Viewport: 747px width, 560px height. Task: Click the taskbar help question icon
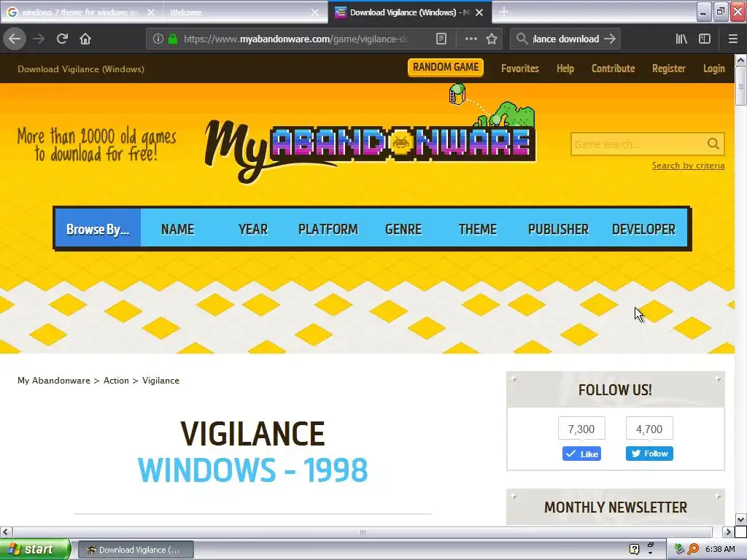635,549
